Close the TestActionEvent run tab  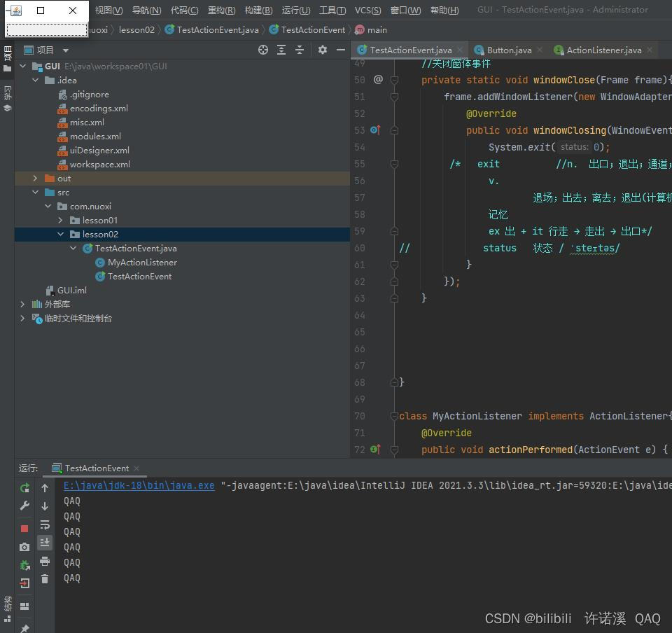(136, 468)
